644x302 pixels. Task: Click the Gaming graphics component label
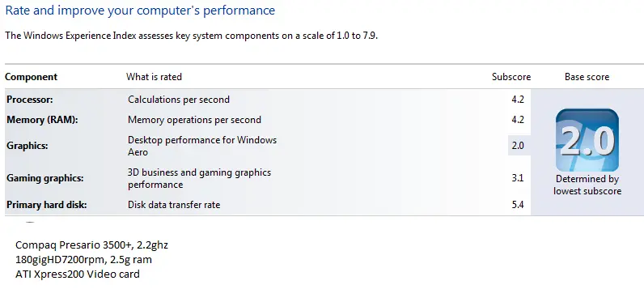[44, 178]
